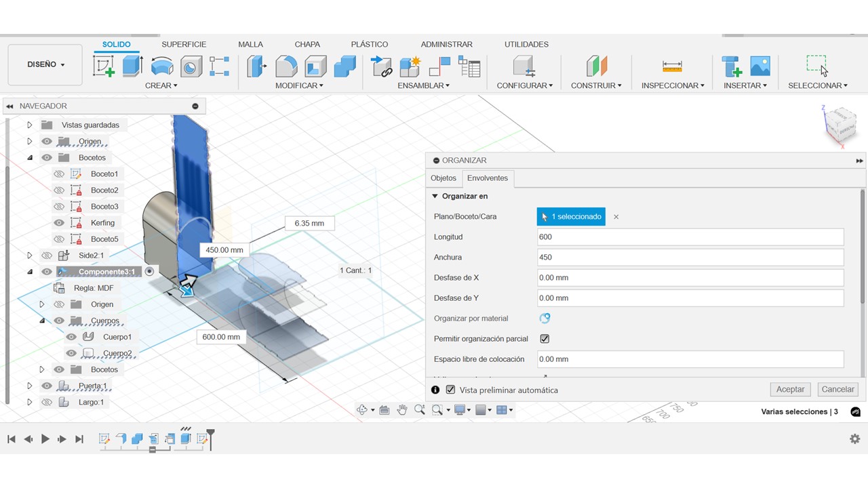Screen dimensions: 868x488
Task: Select the Joint tool in Ensamblar
Action: [382, 66]
